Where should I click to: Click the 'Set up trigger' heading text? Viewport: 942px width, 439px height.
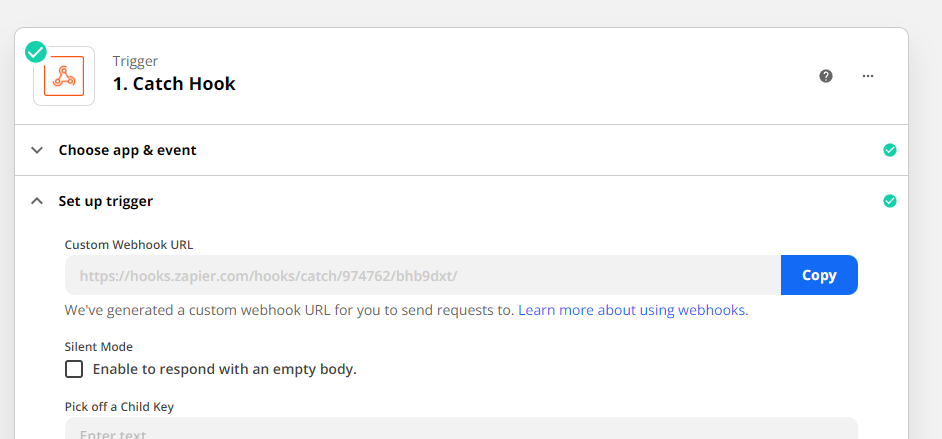point(106,201)
